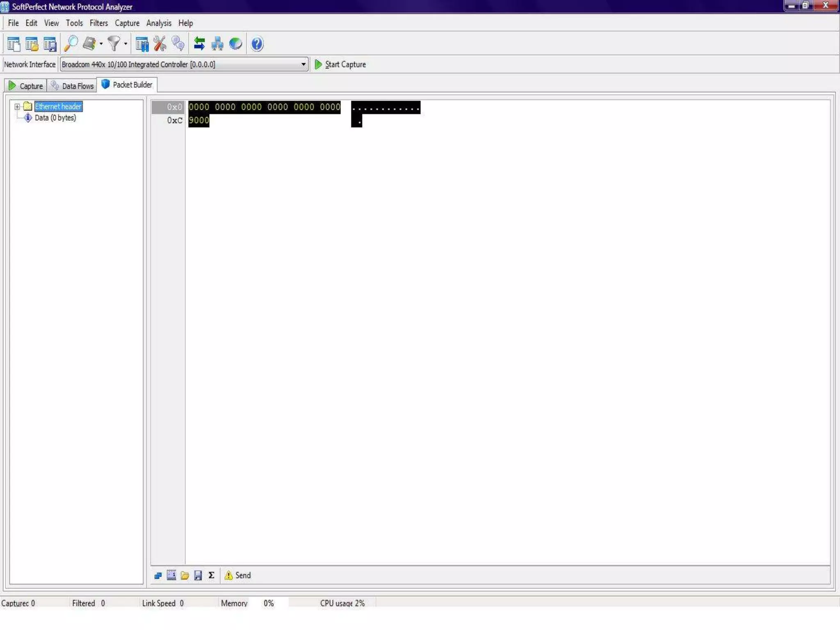Viewport: 840px width, 630px height.
Task: Click the 0x0 offset label
Action: [174, 107]
